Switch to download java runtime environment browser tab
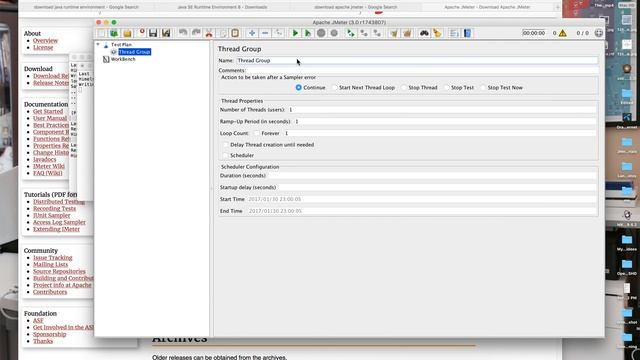The height and width of the screenshot is (360, 640). [x=86, y=7]
